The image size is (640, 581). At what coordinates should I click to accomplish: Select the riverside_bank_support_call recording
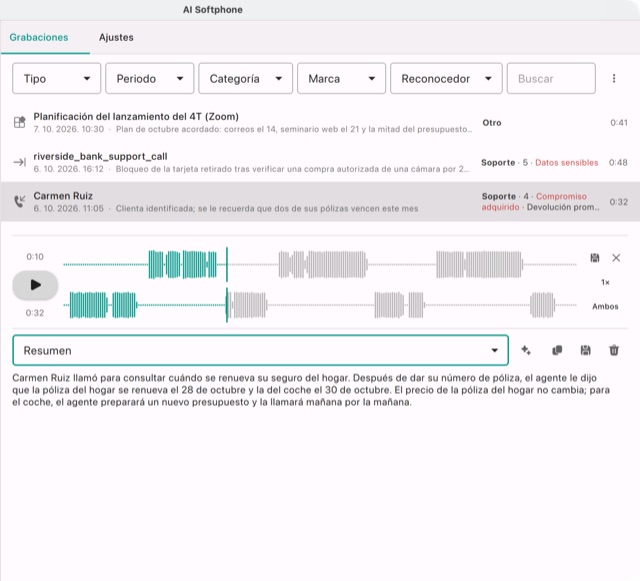[320, 162]
